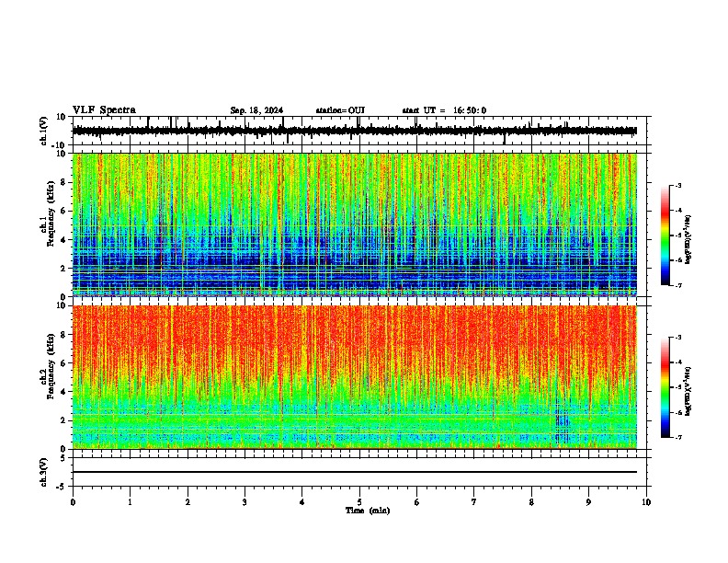Click the ch.1 voltage waveform trace
Image resolution: width=728 pixels, height=563 pixels.
tap(354, 131)
